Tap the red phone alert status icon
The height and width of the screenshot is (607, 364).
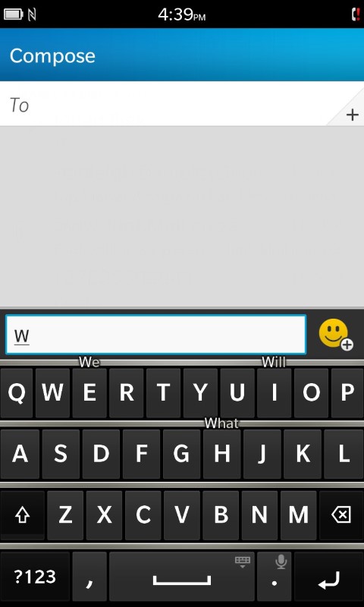(355, 14)
